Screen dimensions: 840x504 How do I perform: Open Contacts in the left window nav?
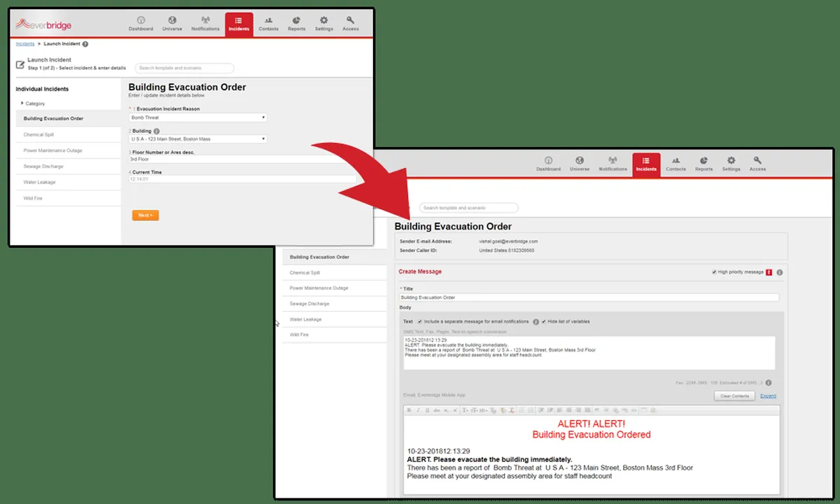coord(268,24)
